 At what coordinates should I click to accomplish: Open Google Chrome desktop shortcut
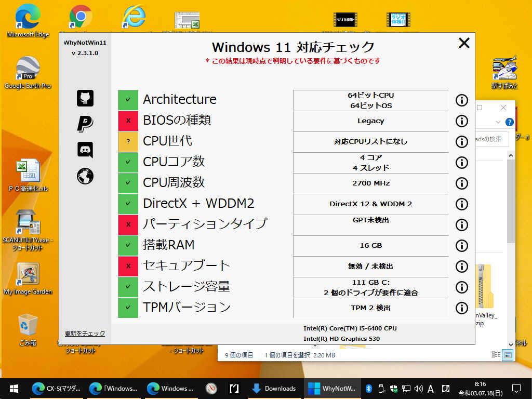click(x=81, y=17)
